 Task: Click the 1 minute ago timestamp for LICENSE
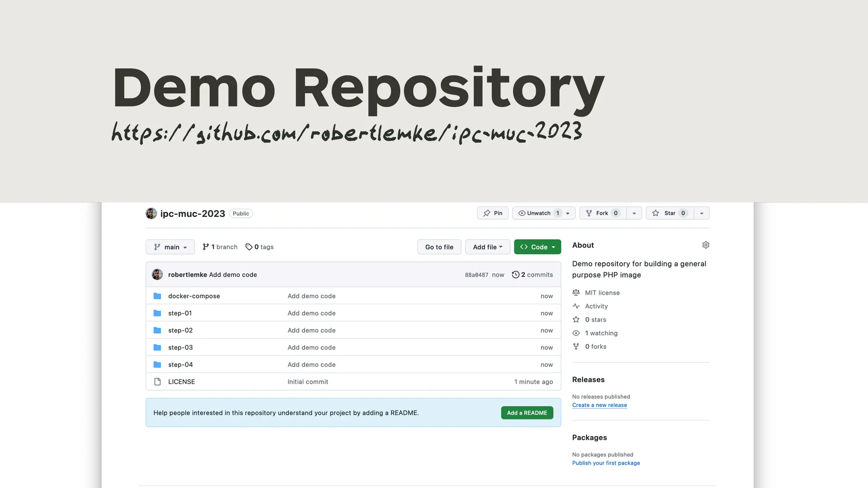click(534, 382)
